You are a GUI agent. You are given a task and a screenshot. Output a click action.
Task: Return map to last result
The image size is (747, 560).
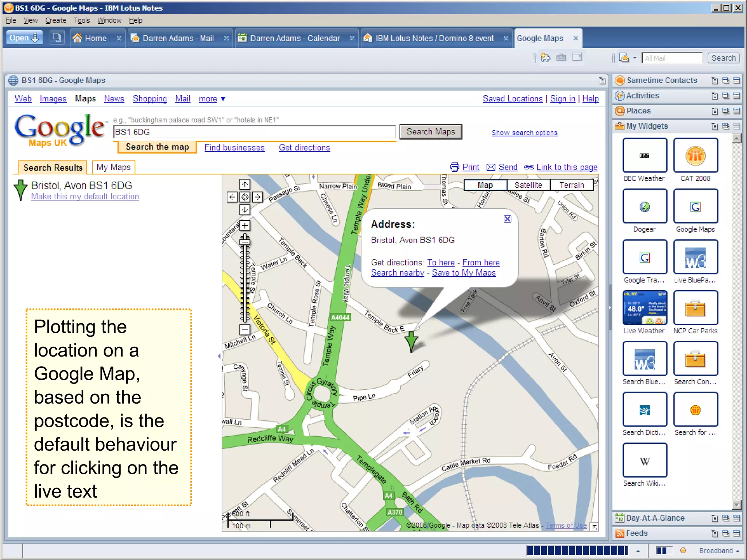(245, 197)
